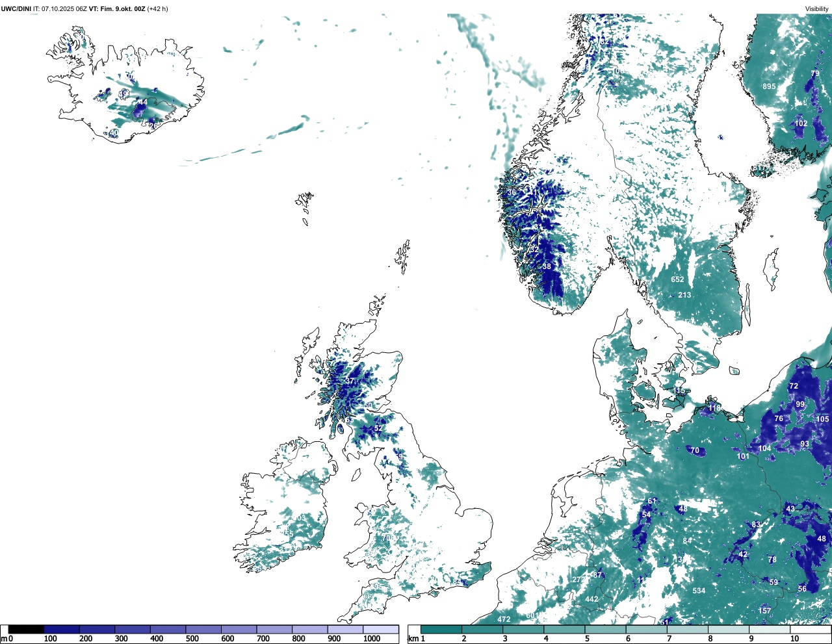Click the '36' value on Norway's west coast

click(512, 192)
